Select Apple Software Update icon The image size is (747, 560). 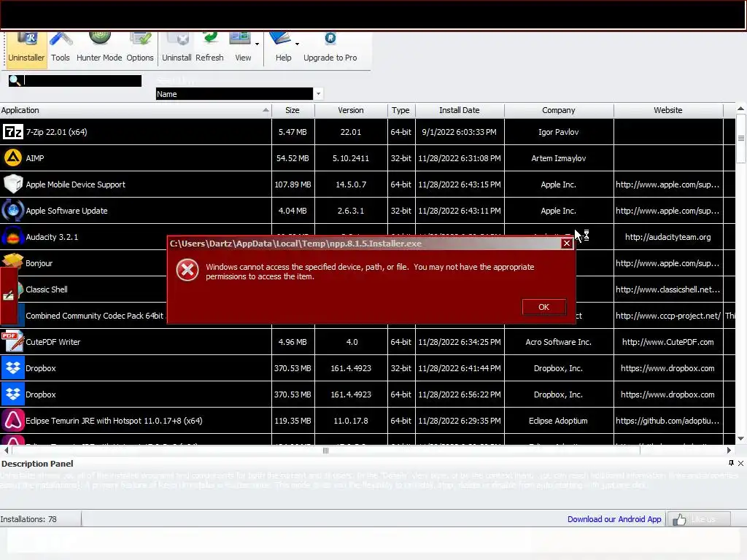[x=13, y=211]
